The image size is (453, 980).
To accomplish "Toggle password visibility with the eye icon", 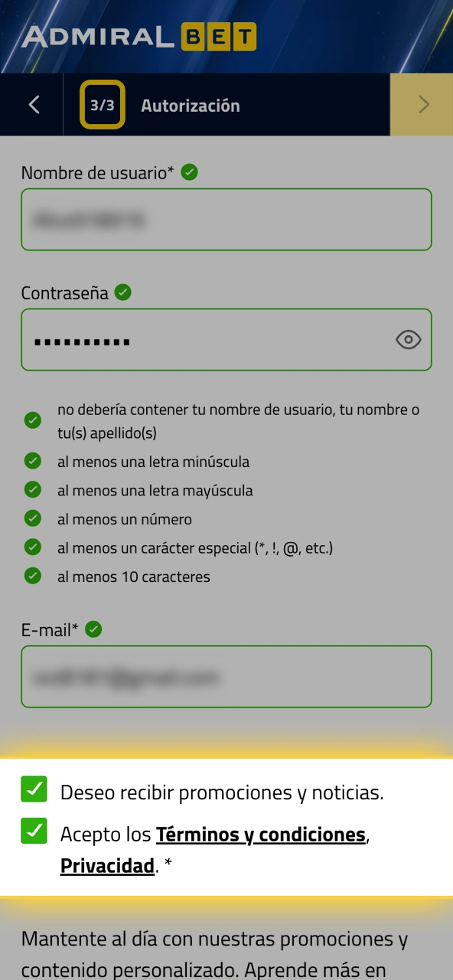I will [x=408, y=339].
